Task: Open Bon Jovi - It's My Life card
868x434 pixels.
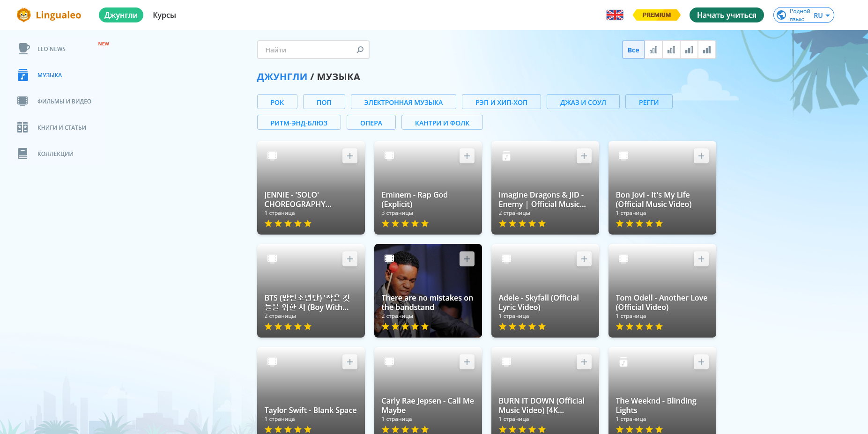Action: pos(662,188)
